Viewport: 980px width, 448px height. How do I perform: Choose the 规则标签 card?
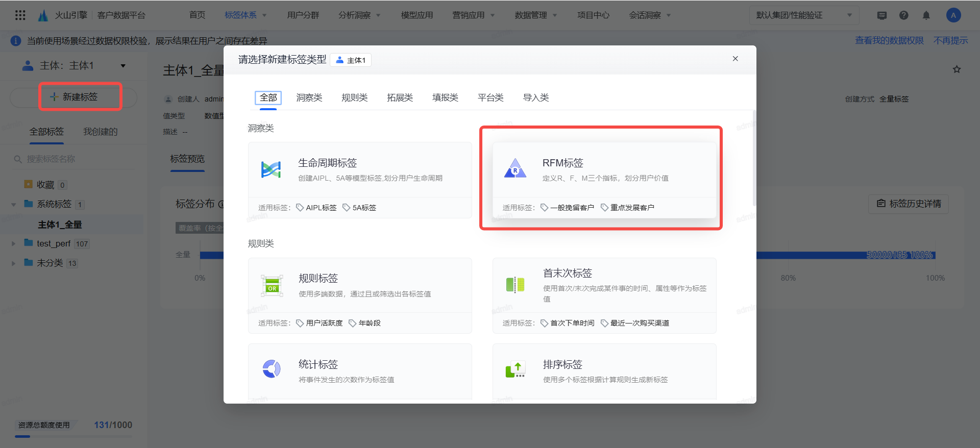point(360,295)
